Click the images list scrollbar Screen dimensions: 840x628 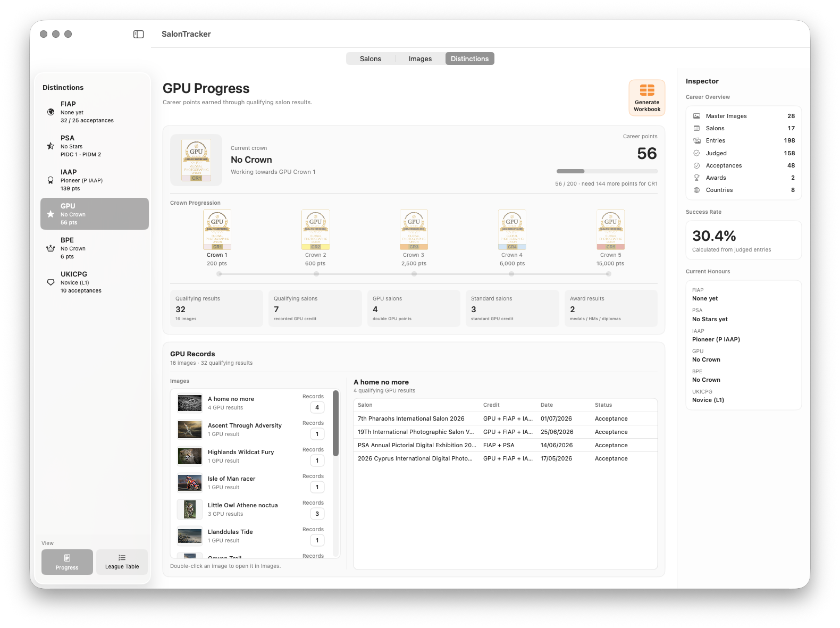point(335,423)
